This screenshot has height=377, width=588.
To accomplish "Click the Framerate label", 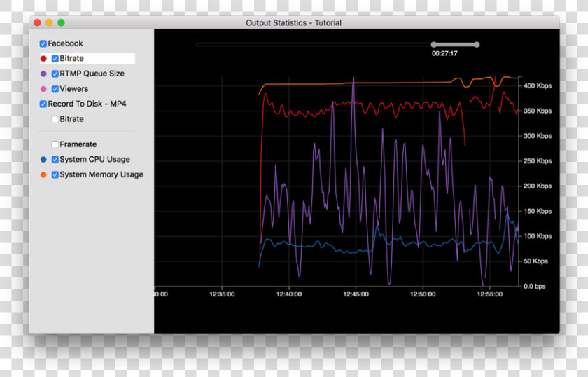I will point(78,144).
